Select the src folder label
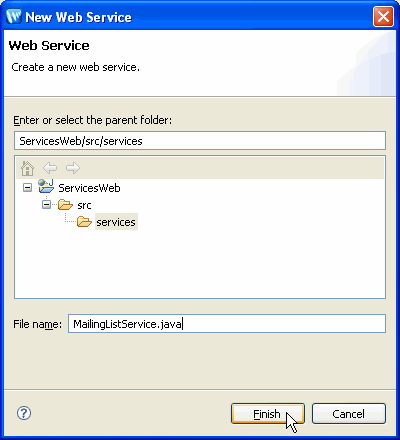 pos(84,205)
